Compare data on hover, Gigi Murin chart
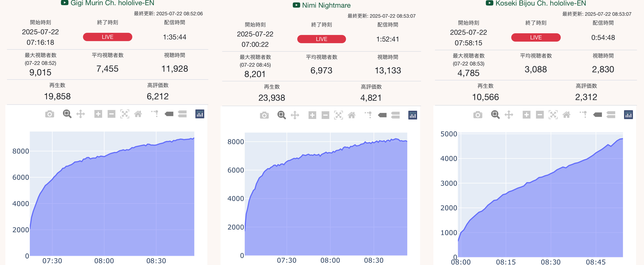The image size is (644, 265). (x=182, y=114)
